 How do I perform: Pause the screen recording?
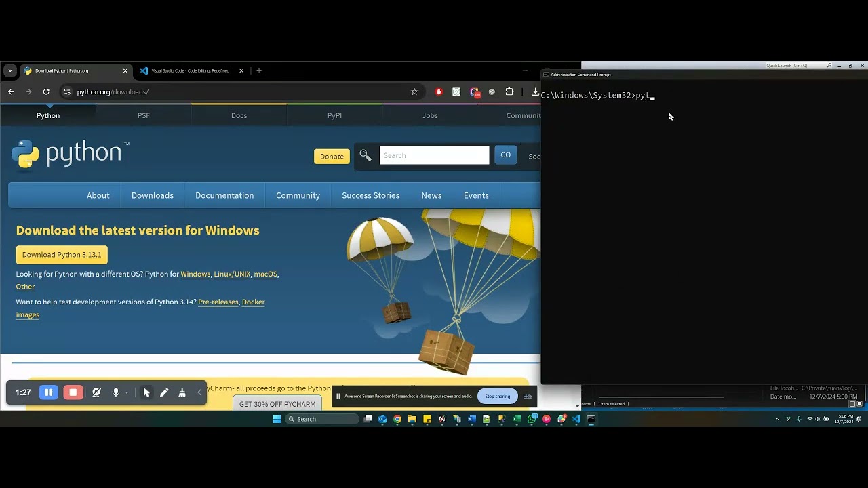49,392
